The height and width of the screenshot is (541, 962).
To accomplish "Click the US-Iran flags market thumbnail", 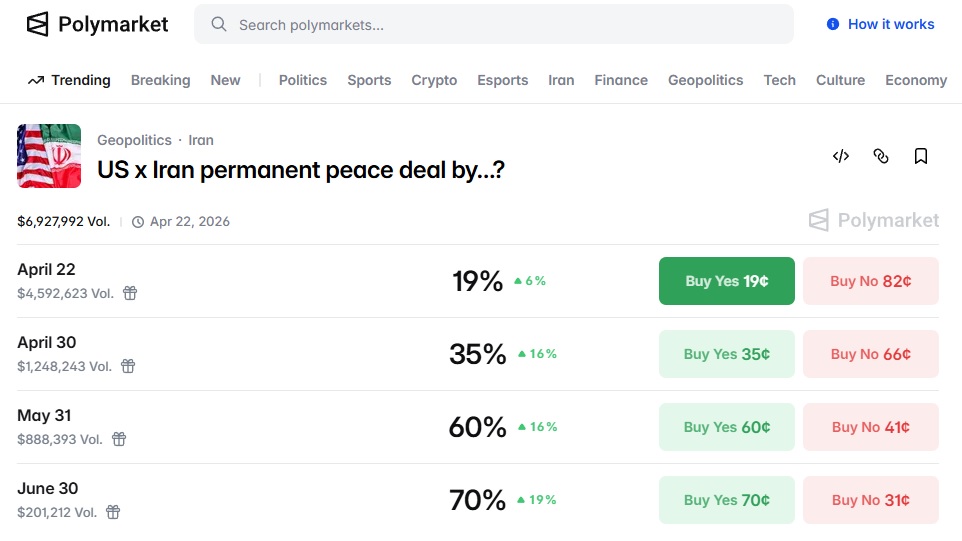I will (49, 156).
